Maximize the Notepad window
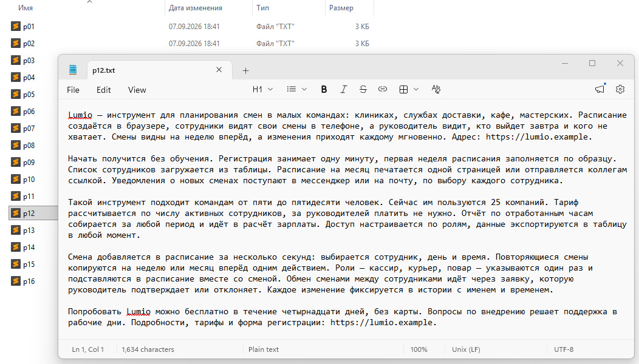This screenshot has height=364, width=639. click(x=592, y=64)
